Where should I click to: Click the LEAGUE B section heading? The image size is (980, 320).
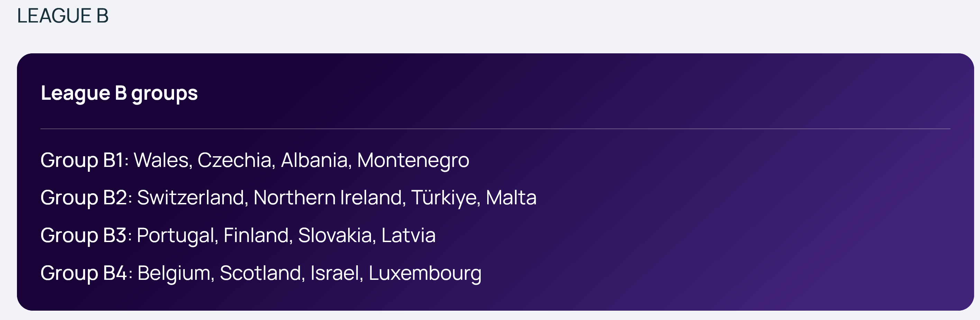click(x=63, y=16)
